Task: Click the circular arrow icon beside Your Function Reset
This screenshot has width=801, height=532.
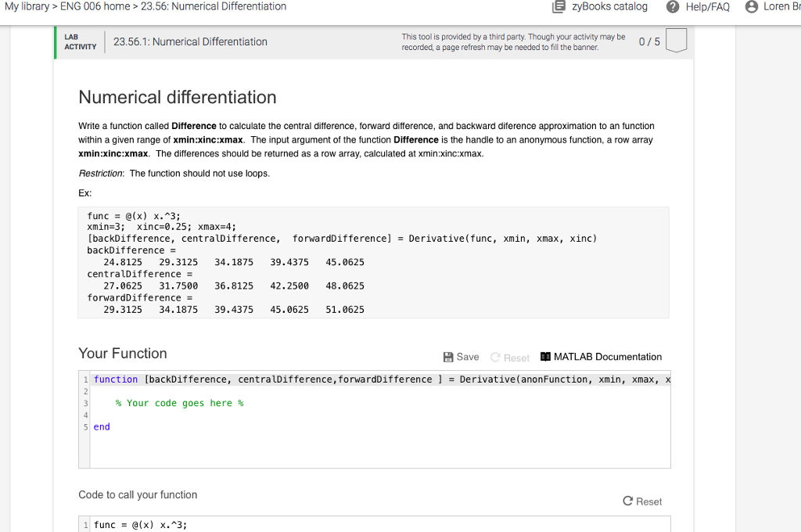Action: click(x=495, y=358)
